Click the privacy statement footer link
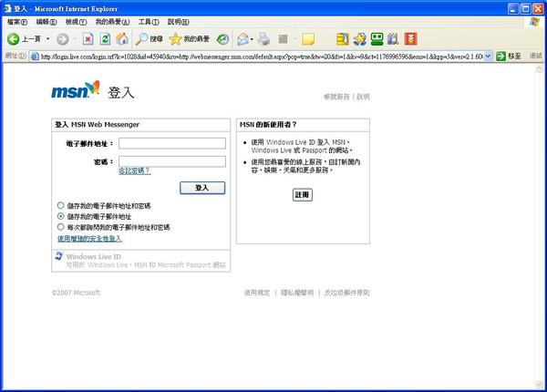Image resolution: width=547 pixels, height=392 pixels. (297, 293)
